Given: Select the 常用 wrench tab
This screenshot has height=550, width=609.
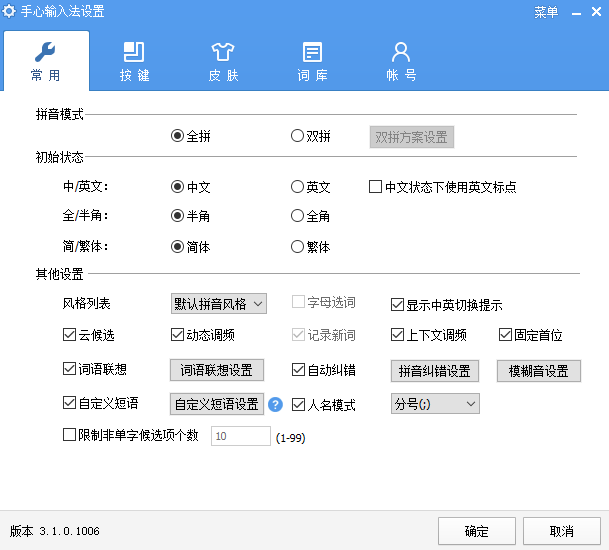Looking at the screenshot, I should tap(46, 61).
